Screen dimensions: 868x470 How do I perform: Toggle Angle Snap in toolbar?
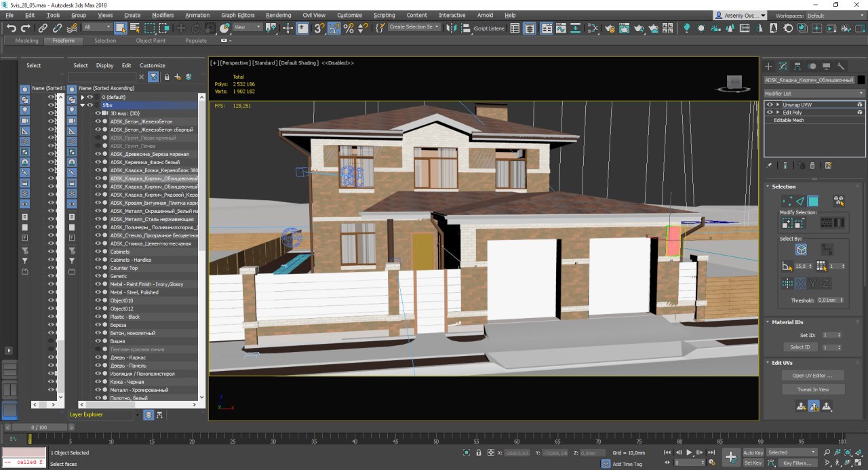(334, 28)
